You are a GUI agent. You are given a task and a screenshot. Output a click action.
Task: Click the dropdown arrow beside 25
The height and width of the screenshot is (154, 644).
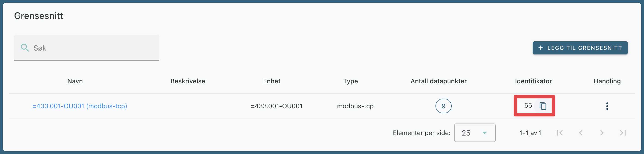click(x=485, y=133)
